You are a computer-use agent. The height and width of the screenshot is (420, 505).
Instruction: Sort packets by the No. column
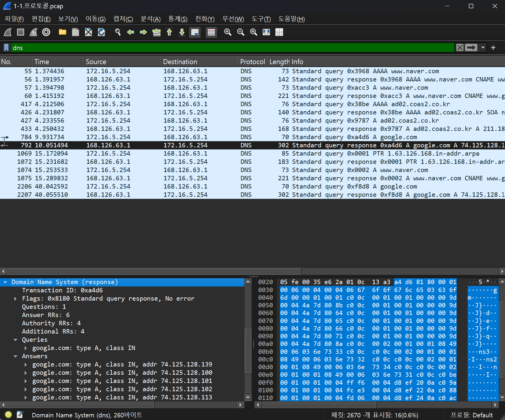coord(16,62)
